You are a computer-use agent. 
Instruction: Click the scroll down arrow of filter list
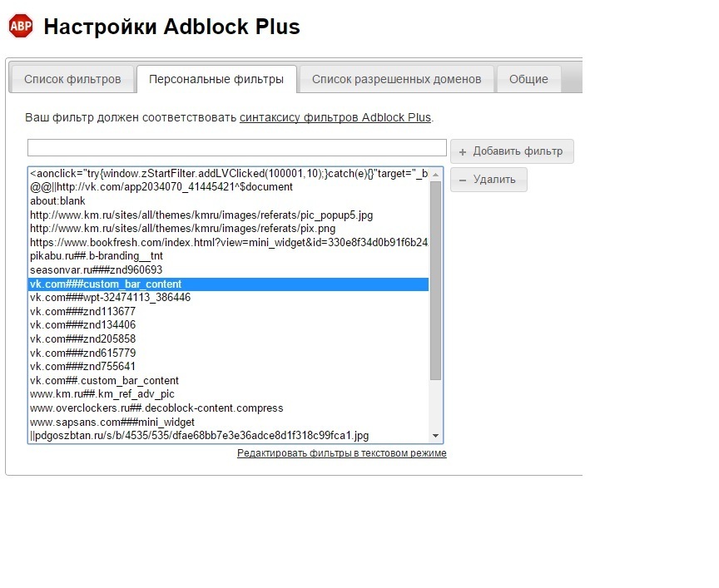point(435,436)
